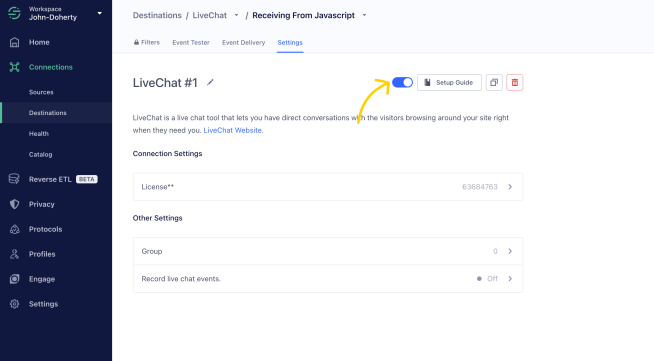The width and height of the screenshot is (654, 361).
Task: Open Home from the sidebar
Action: point(39,42)
